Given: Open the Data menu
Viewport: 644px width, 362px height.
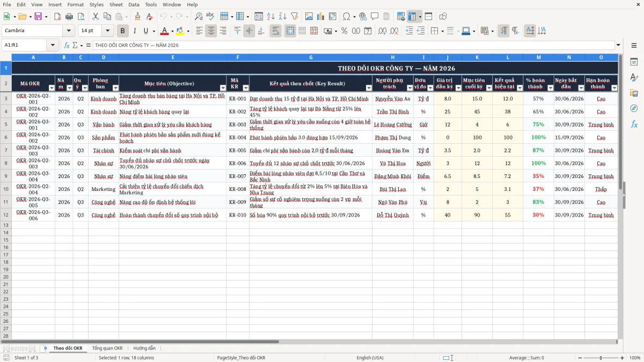Looking at the screenshot, I should click(134, 4).
